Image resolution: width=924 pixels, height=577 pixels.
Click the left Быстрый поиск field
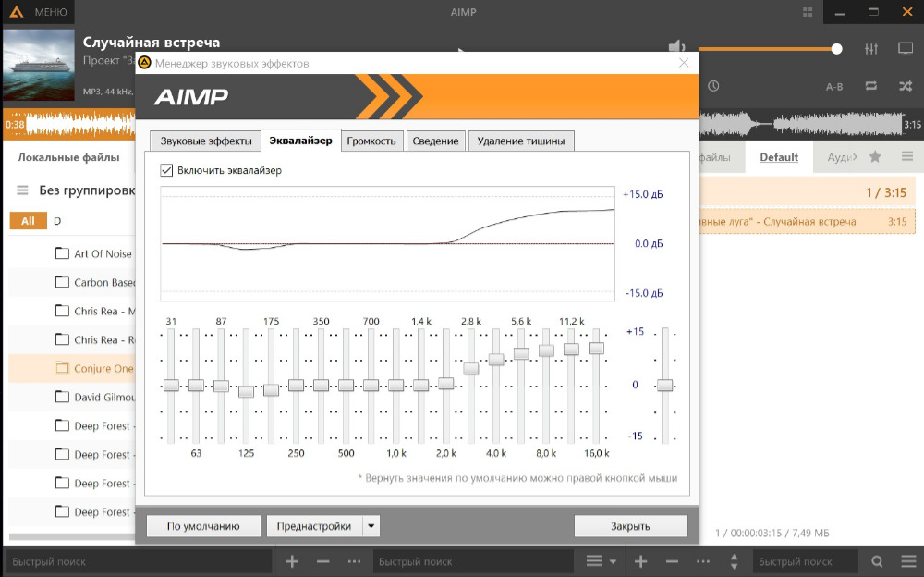pyautogui.click(x=138, y=561)
